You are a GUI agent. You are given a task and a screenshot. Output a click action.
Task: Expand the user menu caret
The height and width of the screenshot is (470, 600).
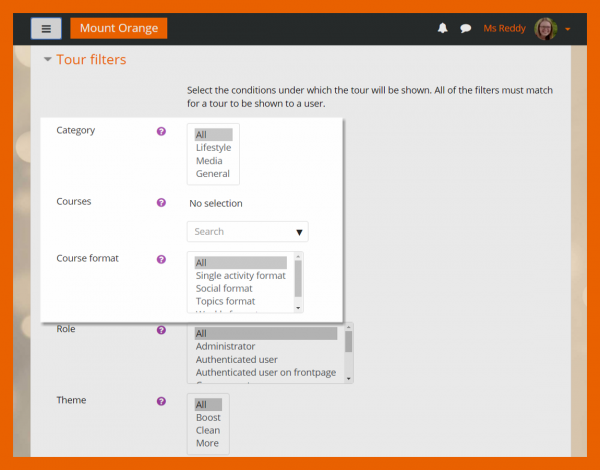[567, 29]
